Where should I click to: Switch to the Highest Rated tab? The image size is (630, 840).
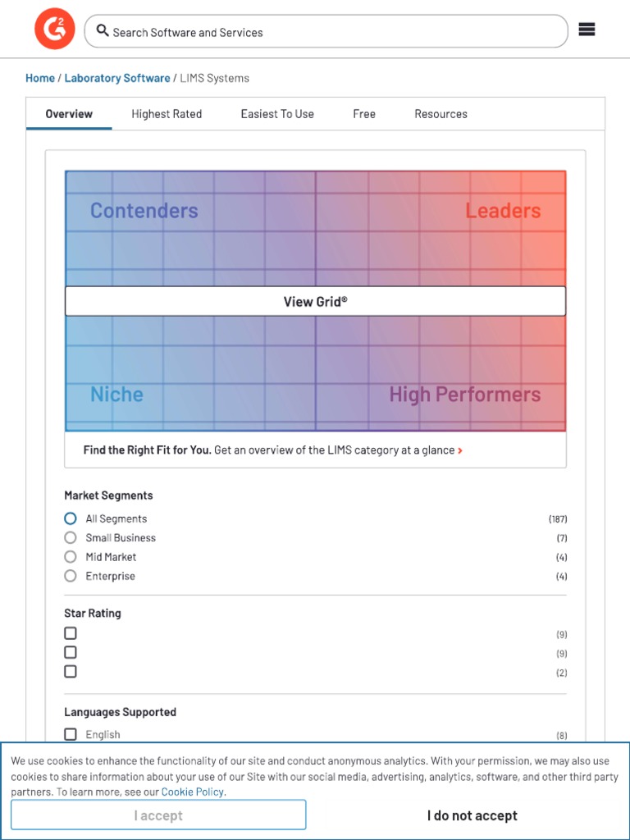pos(167,114)
